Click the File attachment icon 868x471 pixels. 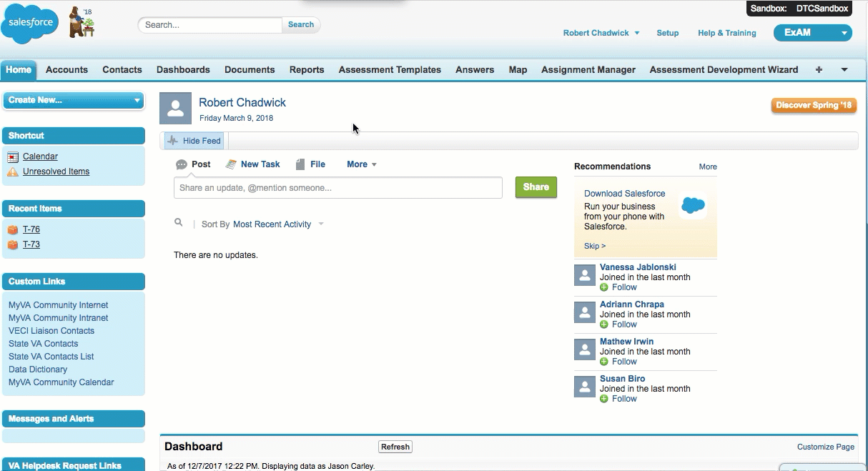coord(300,164)
